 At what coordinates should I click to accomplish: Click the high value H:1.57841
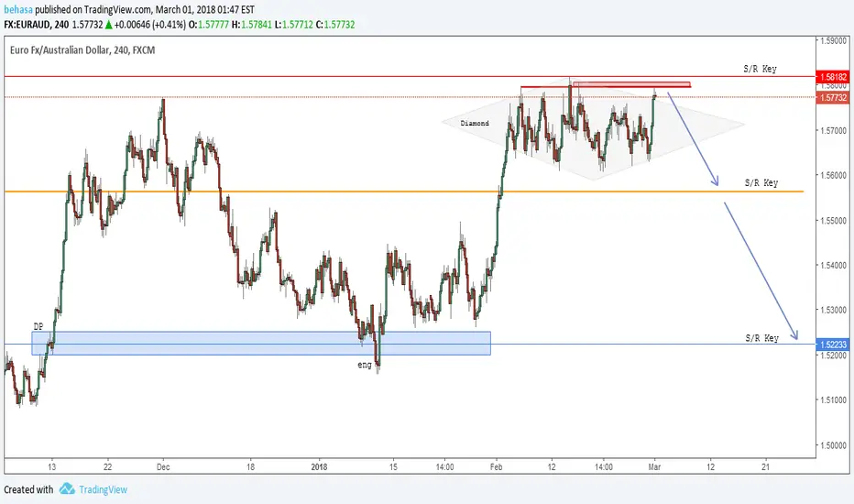pyautogui.click(x=251, y=25)
